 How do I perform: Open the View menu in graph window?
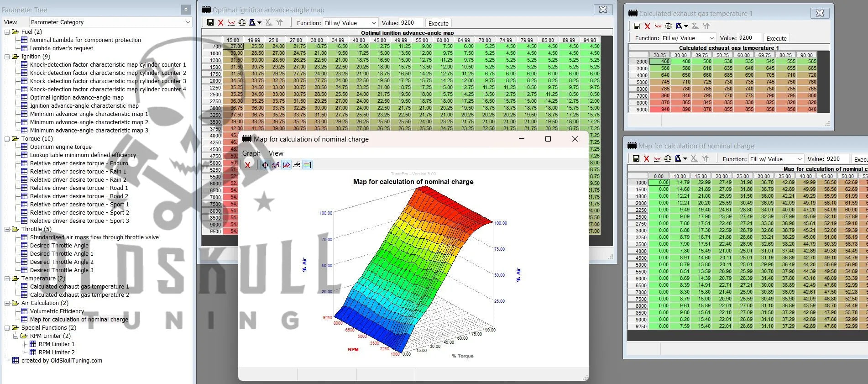[276, 153]
